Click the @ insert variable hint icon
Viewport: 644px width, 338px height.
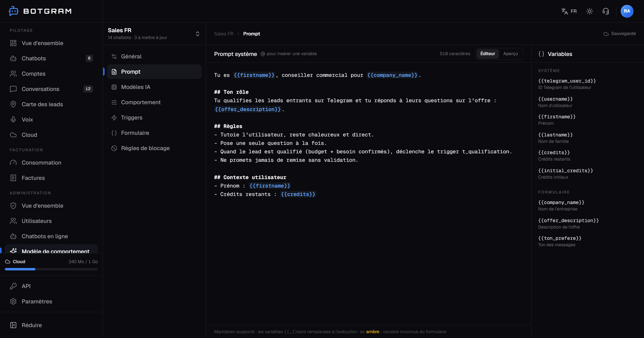tap(262, 54)
